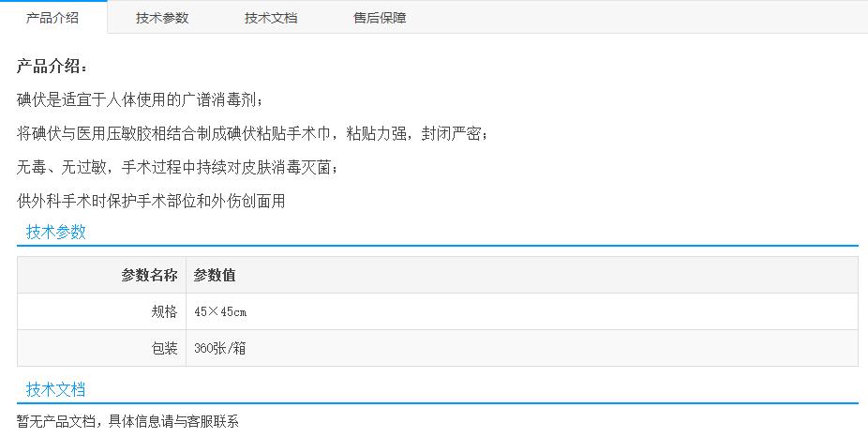Open the 售后保障 tab
The width and height of the screenshot is (868, 438).
coord(380,18)
